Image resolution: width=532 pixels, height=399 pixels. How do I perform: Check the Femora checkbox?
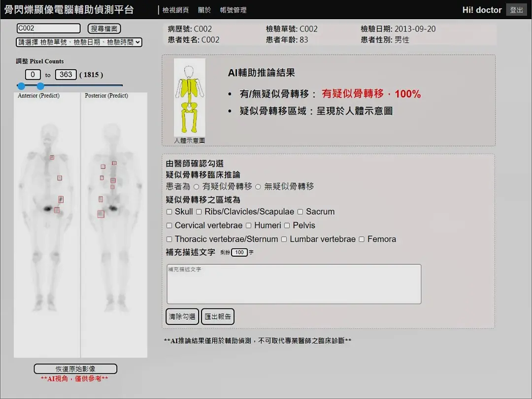coord(362,239)
